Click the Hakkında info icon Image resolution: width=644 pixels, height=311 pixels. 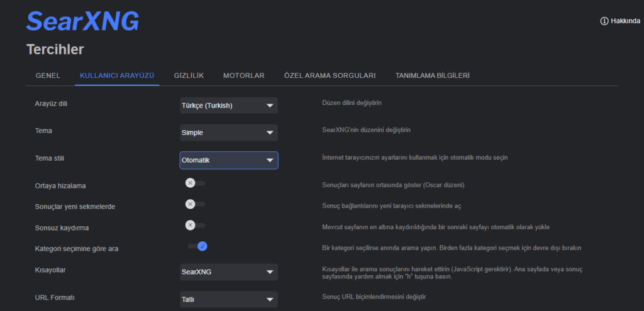click(x=604, y=21)
